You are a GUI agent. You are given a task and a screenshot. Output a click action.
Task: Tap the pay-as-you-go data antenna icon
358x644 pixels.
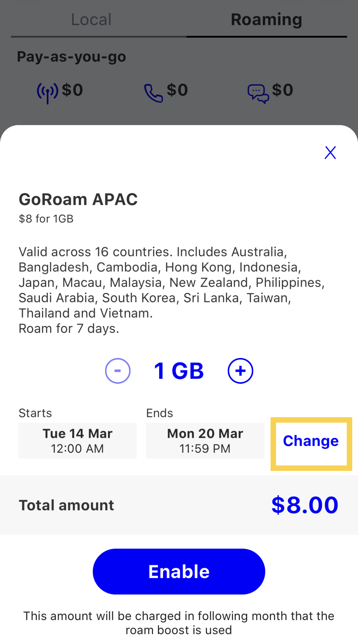click(x=47, y=92)
